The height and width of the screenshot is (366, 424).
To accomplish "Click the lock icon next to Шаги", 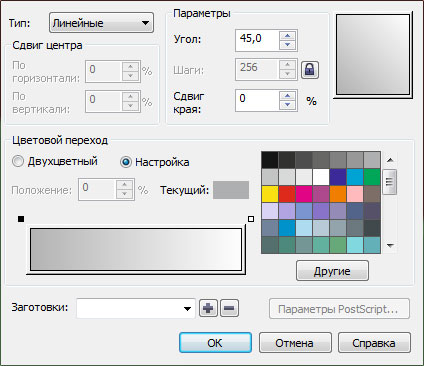I will coord(310,70).
